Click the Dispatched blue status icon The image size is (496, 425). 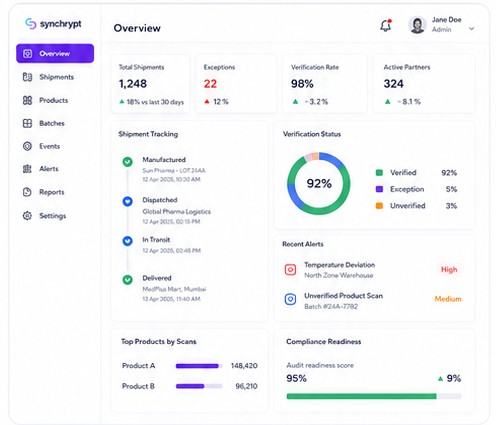point(127,201)
